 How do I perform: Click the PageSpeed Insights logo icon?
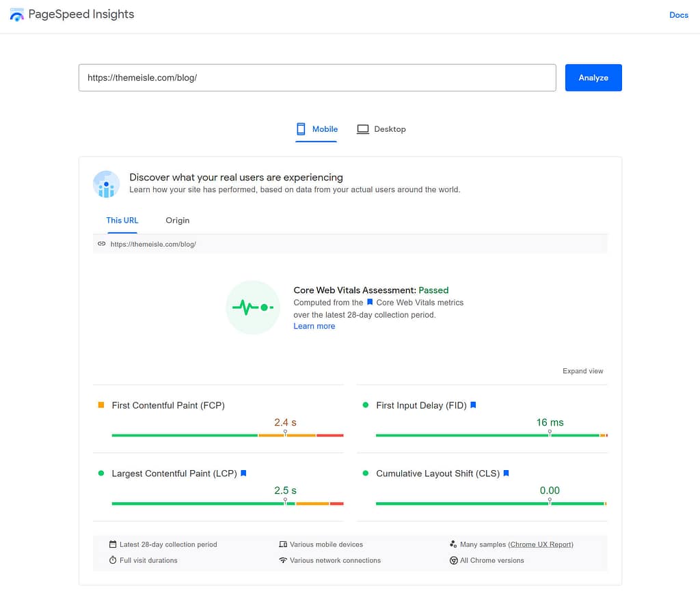click(x=16, y=14)
